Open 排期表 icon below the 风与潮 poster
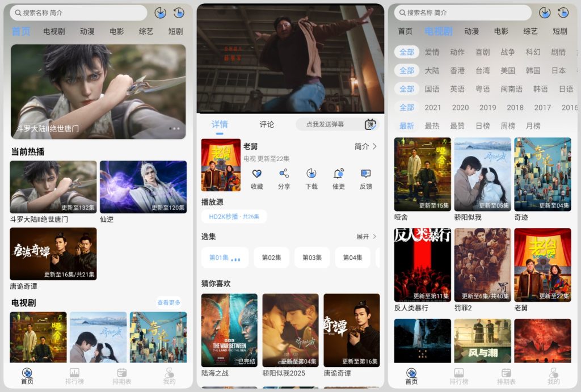This screenshot has height=392, width=581. [506, 373]
